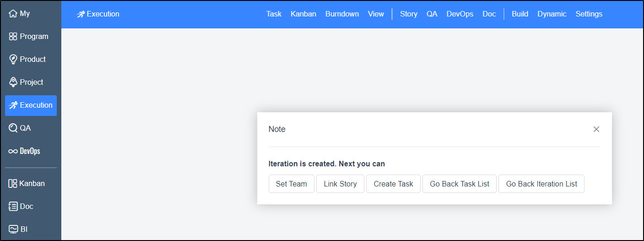The image size is (644, 241).
Task: Open the Task tab
Action: tap(274, 14)
